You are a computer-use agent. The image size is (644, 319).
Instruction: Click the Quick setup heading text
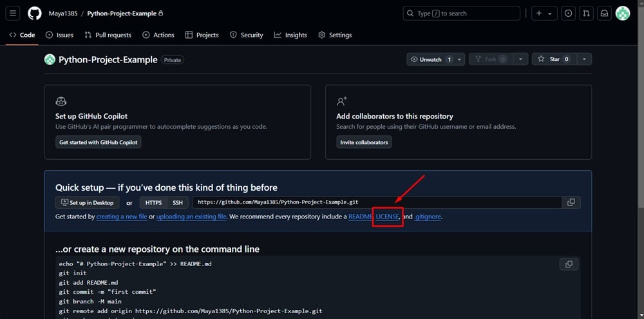pos(166,188)
